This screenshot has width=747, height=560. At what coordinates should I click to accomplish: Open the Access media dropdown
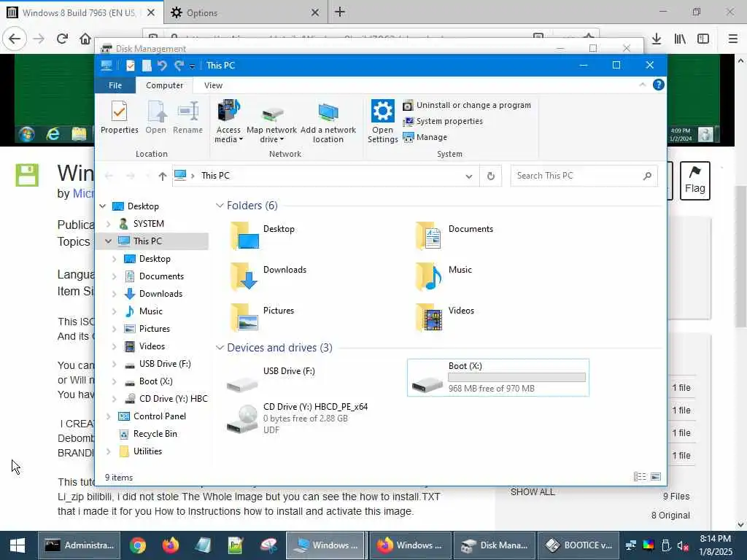coord(228,122)
